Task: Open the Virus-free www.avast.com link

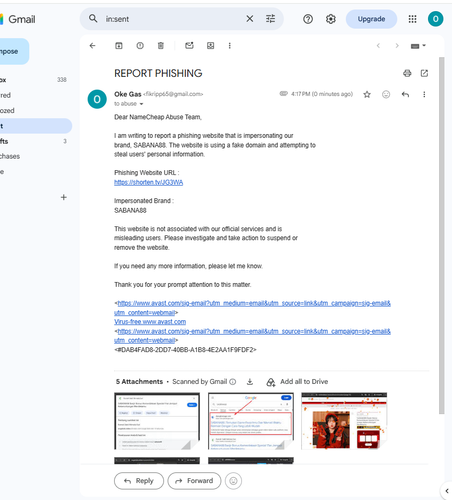Action: [x=150, y=322]
